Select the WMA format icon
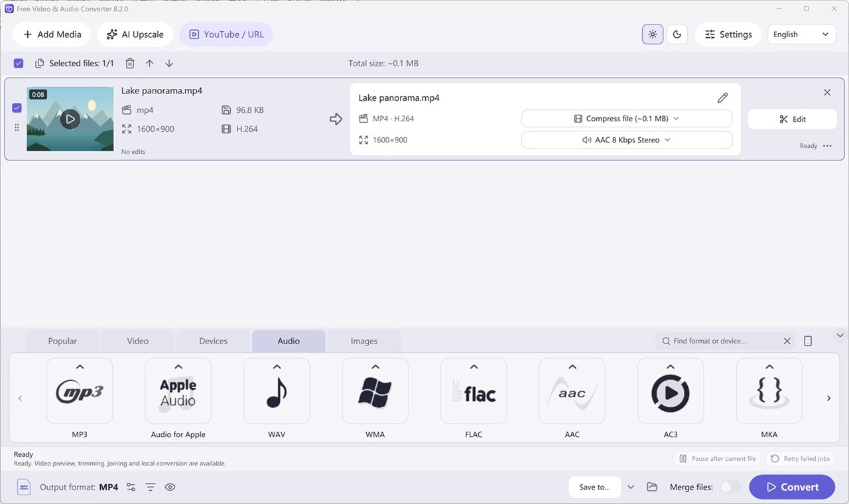Image resolution: width=849 pixels, height=504 pixels. (375, 391)
